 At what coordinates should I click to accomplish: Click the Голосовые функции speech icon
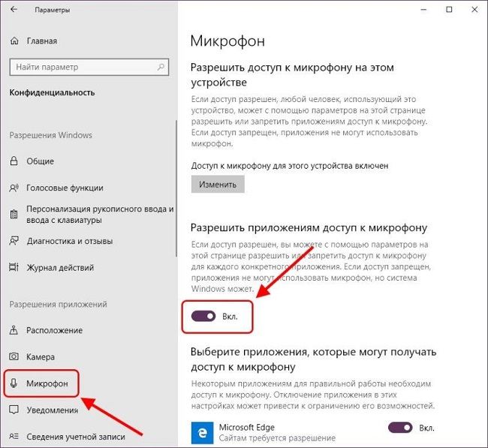click(14, 188)
